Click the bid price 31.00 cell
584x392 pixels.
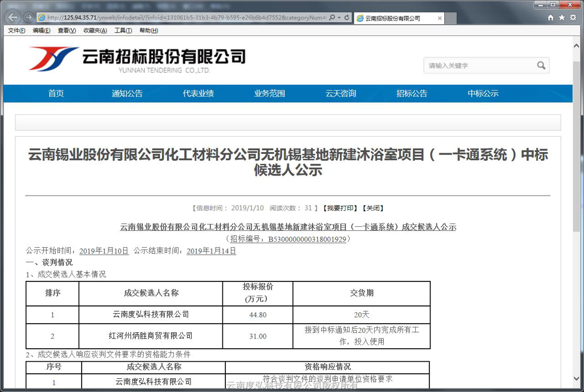[x=258, y=336]
